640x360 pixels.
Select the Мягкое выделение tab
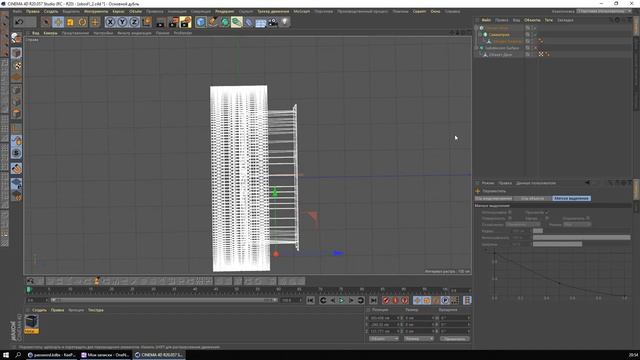571,198
